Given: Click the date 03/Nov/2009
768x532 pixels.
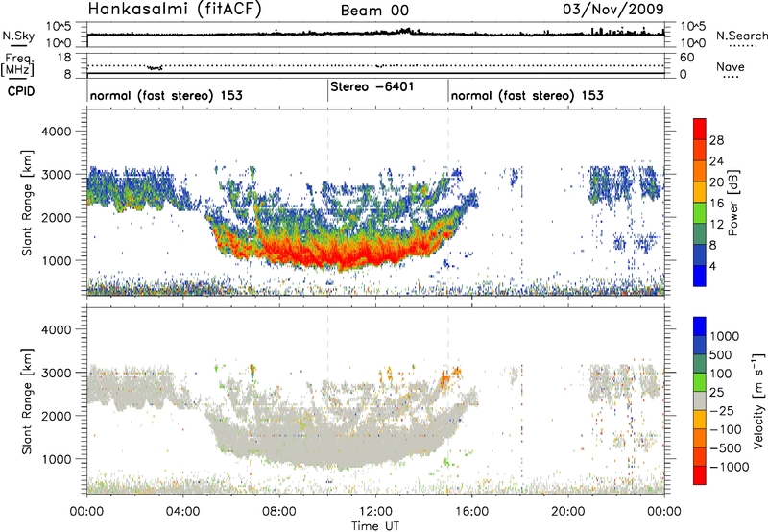Looking at the screenshot, I should tap(613, 9).
